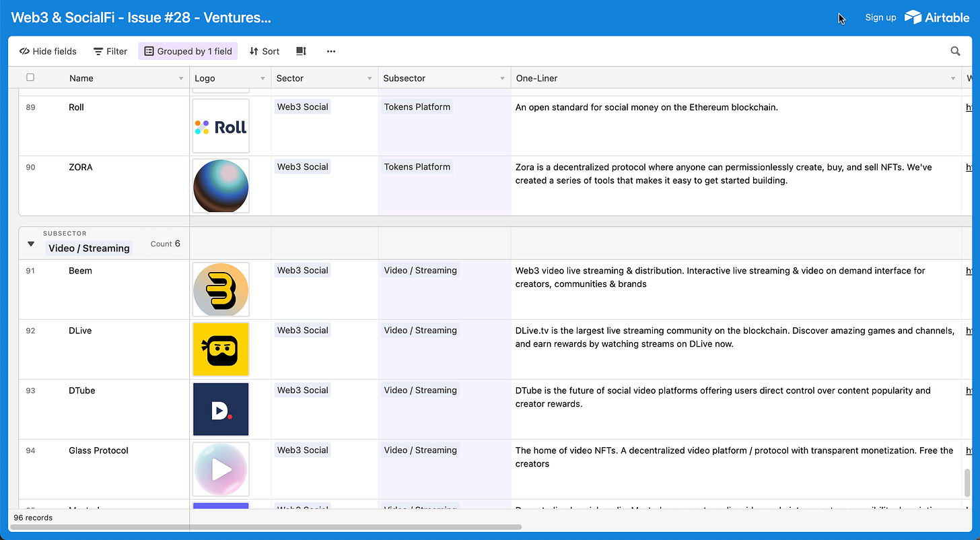Open the Sort options
The image size is (980, 540).
coord(265,51)
